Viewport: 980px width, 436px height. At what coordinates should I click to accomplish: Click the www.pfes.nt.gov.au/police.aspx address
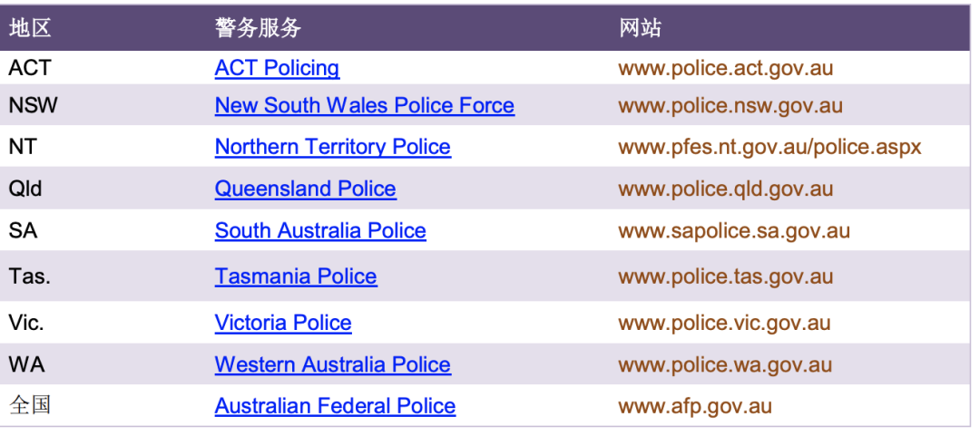tap(770, 147)
